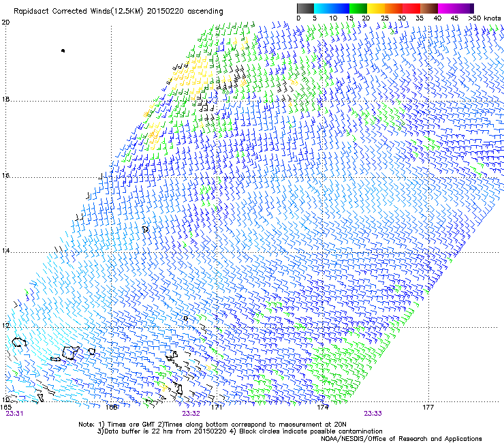Click the latitude label '12'
The width and height of the screenshot is (504, 443).
coord(5,326)
